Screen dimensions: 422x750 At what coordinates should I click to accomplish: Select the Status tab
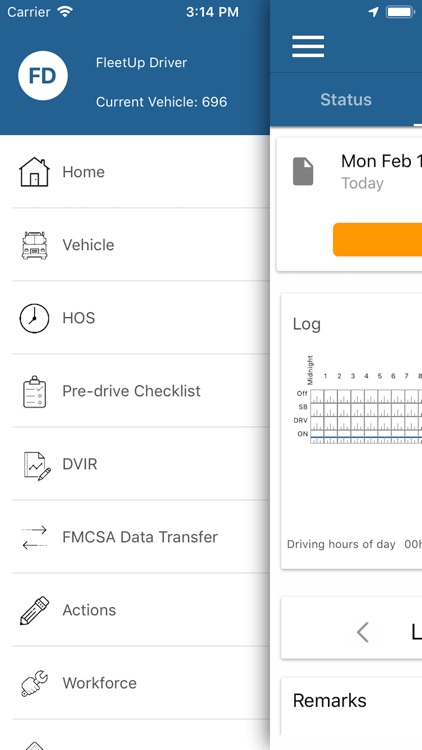[x=346, y=99]
